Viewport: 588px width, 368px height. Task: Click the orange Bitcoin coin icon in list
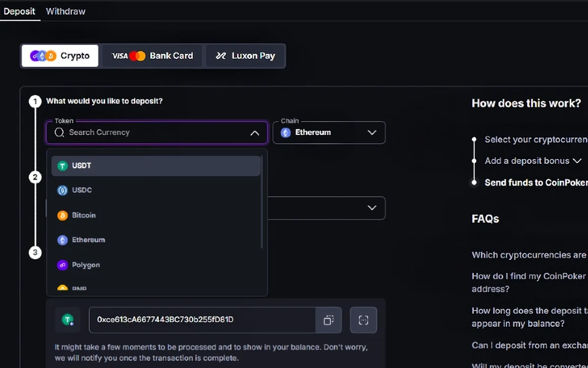click(x=62, y=215)
